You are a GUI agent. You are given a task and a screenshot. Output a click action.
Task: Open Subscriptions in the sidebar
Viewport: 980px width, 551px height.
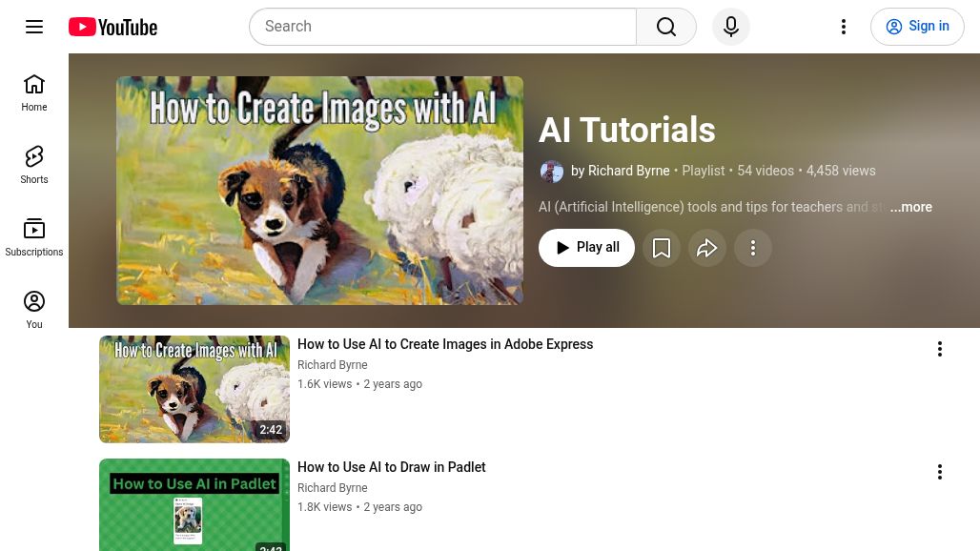tap(34, 237)
